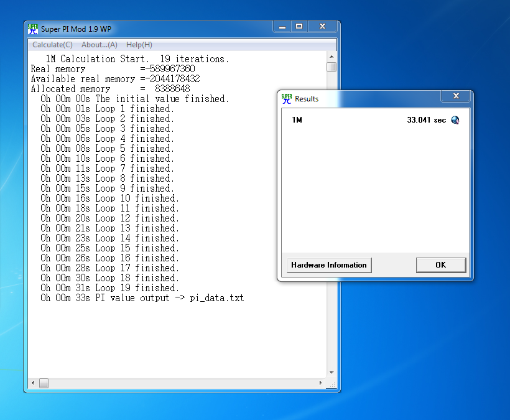This screenshot has width=510, height=420.
Task: Click the 'Loop 19 finished.' line
Action: 109,288
